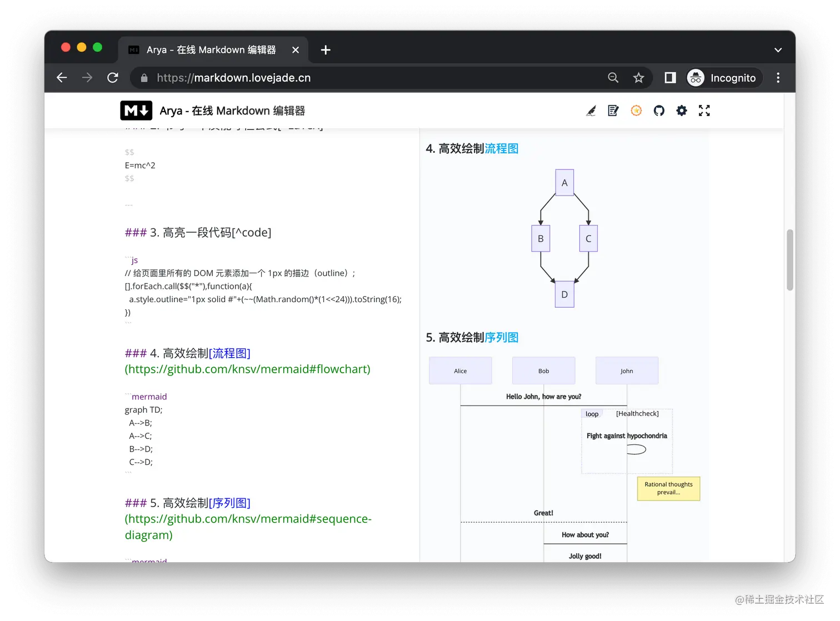Open the settings gear in editor toolbar
The height and width of the screenshot is (621, 840).
tap(681, 111)
